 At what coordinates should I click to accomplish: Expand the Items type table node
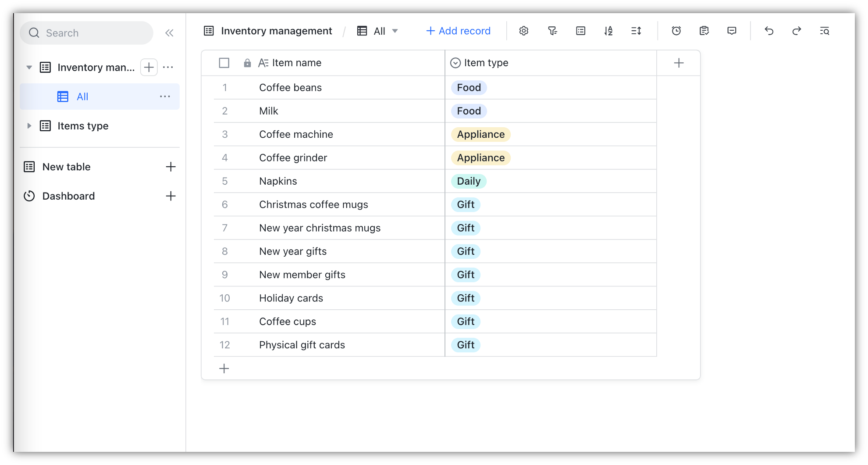[29, 126]
